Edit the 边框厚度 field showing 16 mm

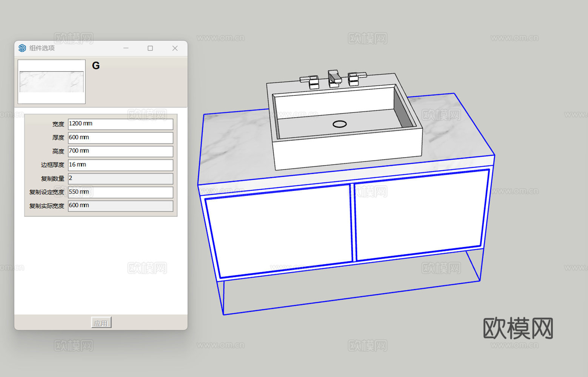click(x=120, y=165)
